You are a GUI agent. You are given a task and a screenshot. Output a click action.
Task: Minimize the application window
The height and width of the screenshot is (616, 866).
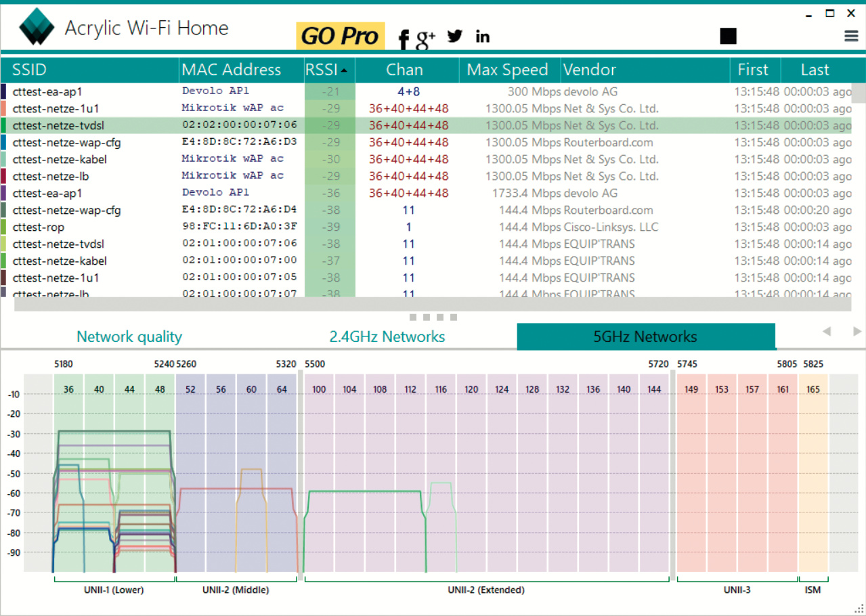click(x=808, y=15)
